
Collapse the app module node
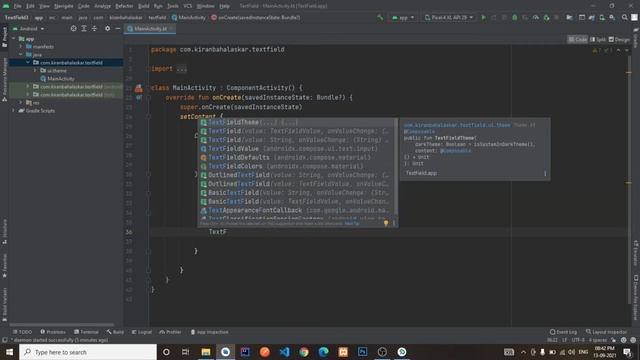pos(14,39)
